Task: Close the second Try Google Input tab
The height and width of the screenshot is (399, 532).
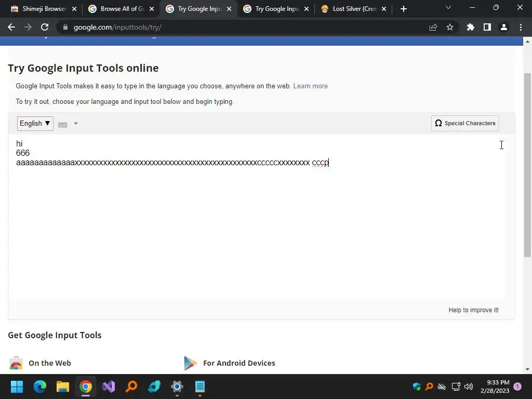Action: (x=307, y=9)
